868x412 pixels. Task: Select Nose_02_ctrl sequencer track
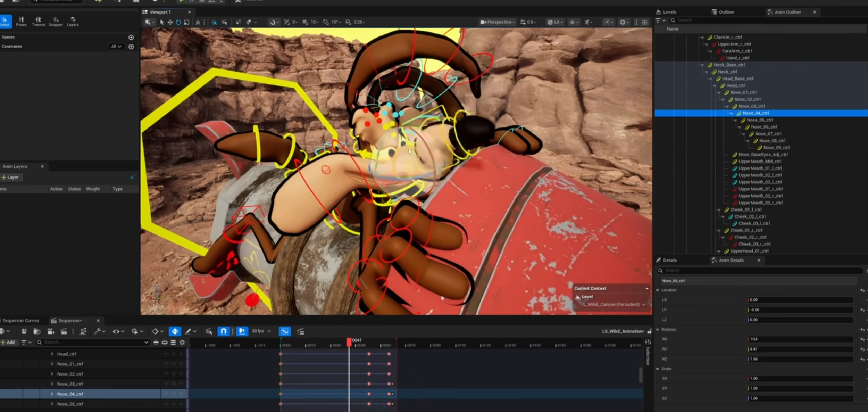point(70,374)
